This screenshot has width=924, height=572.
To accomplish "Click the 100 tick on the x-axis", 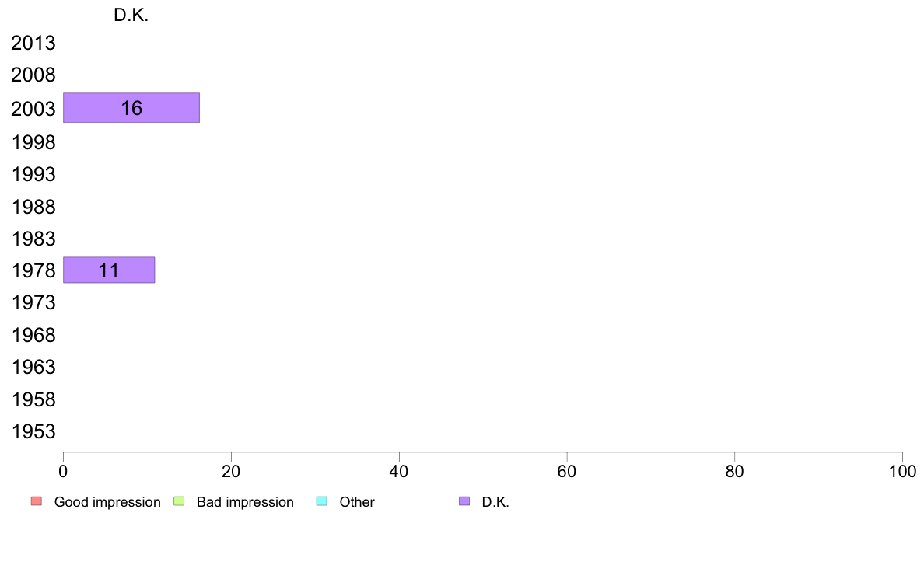I will point(902,471).
